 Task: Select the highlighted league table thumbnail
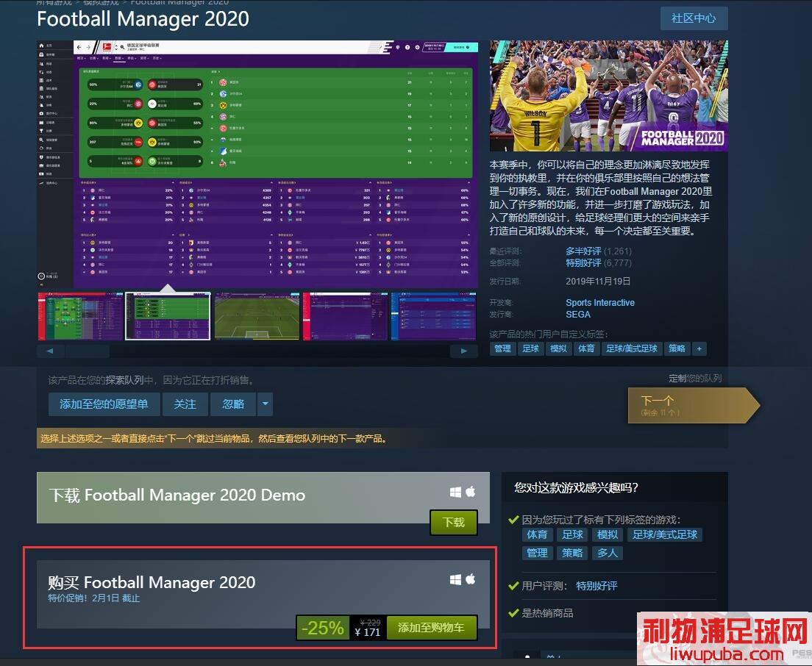pos(168,316)
